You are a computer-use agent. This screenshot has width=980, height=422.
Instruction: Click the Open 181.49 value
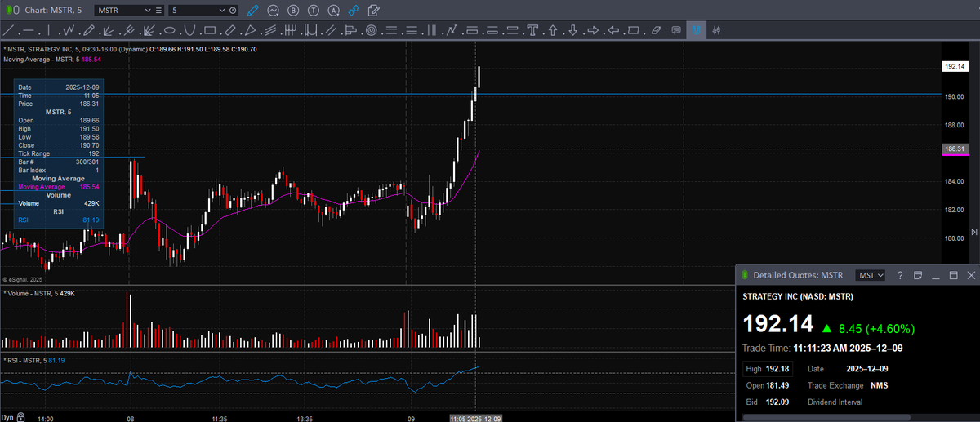pos(779,385)
